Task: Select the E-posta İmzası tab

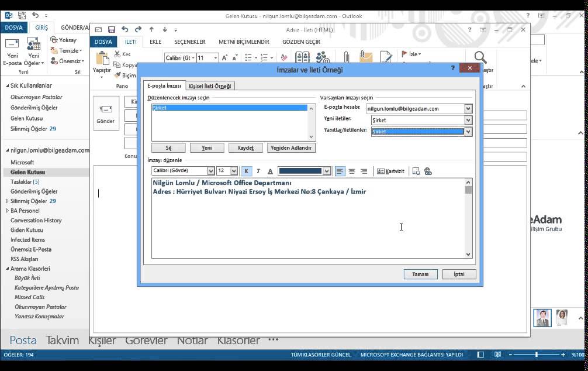Action: click(164, 85)
